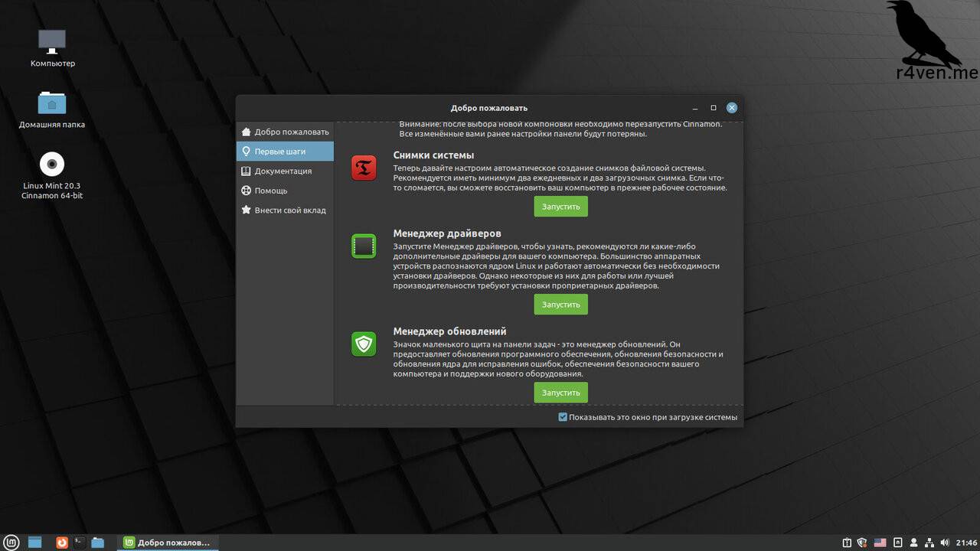This screenshot has height=551, width=980.
Task: Click the Снимки системы Timeshift icon
Action: tap(364, 168)
